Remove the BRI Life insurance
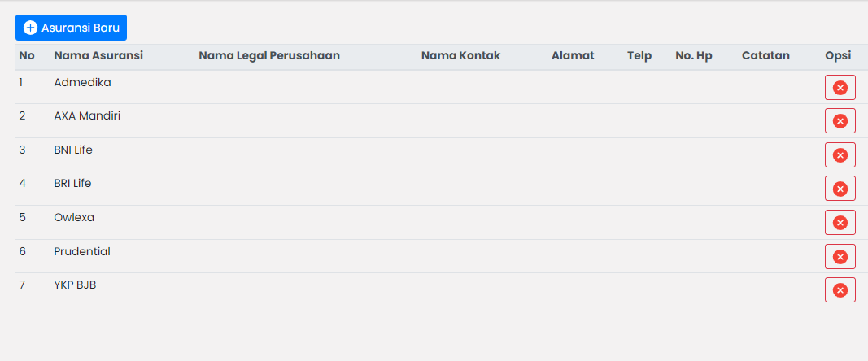The width and height of the screenshot is (868, 361). pos(840,189)
